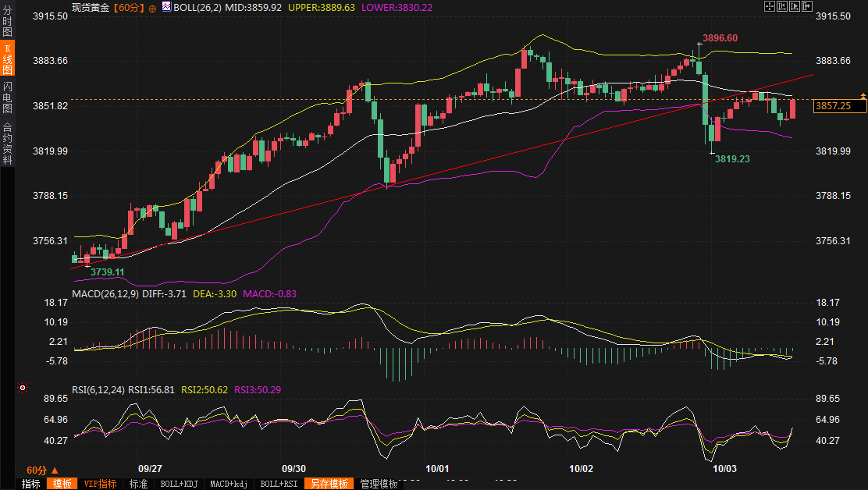This screenshot has height=490, width=868.
Task: Click the crosshair cursor icon at top right
Action: (x=770, y=6)
